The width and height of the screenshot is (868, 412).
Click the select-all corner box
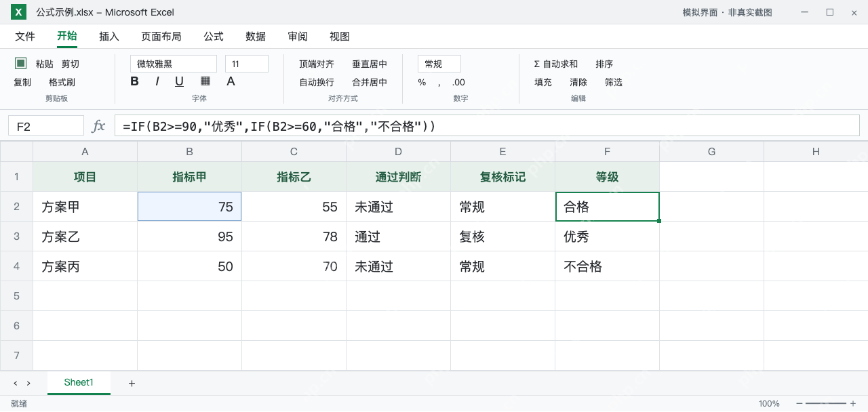click(16, 152)
